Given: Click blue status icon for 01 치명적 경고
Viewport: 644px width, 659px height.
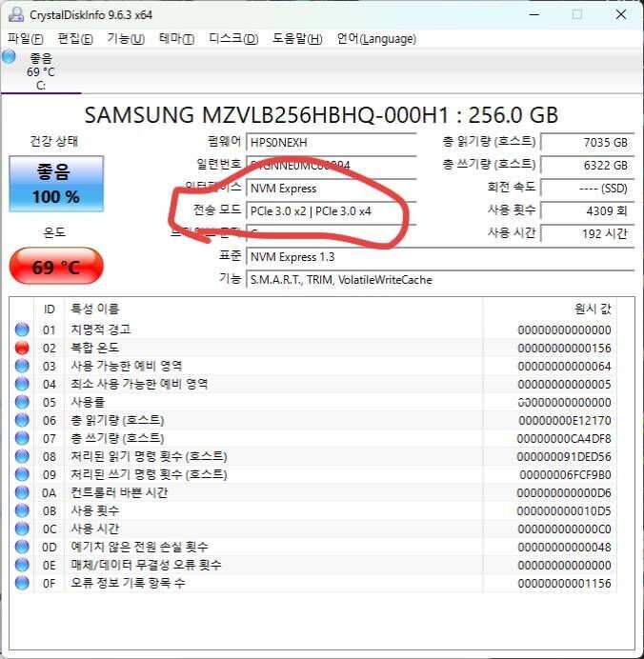Looking at the screenshot, I should (x=22, y=329).
